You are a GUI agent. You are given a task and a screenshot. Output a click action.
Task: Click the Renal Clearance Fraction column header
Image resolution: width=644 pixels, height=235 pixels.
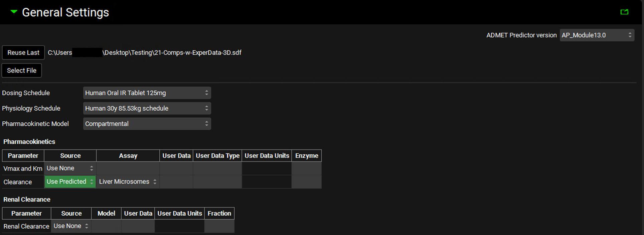219,213
